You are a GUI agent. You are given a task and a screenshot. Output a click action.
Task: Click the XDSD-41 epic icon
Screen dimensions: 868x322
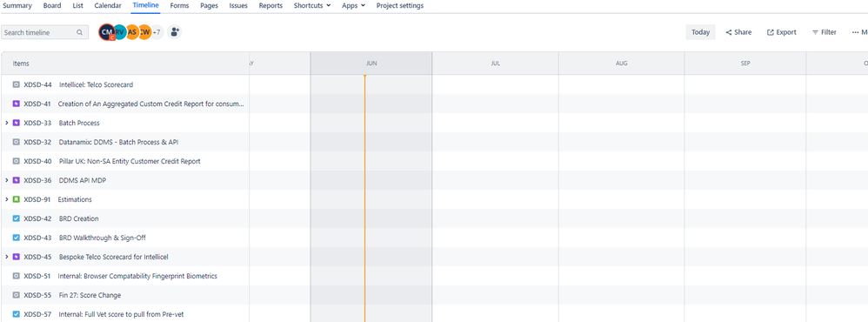16,104
